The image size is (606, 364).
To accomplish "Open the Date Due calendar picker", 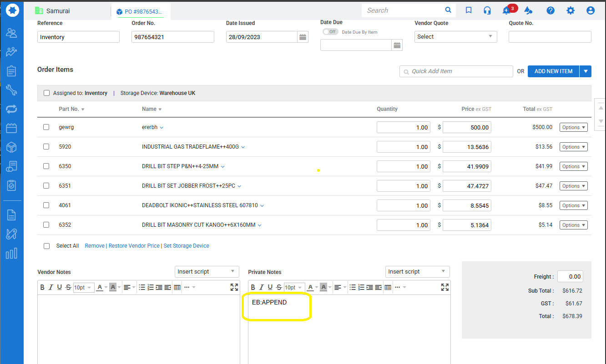I will (397, 45).
